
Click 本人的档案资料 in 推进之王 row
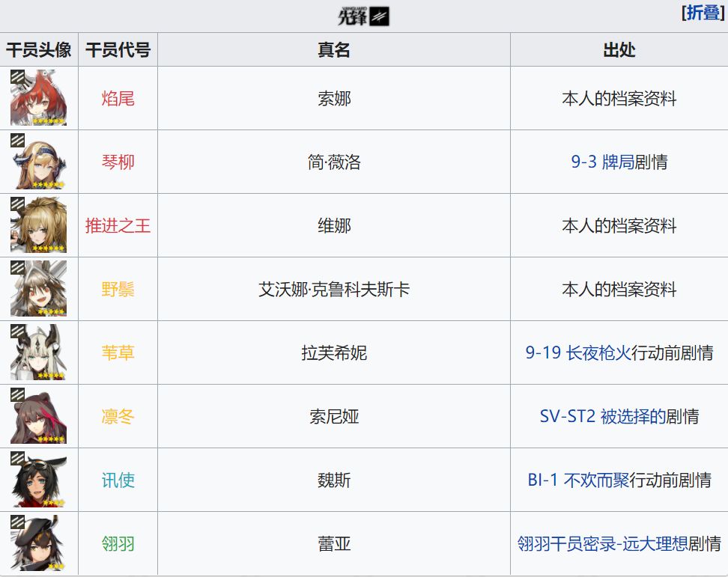coord(619,226)
